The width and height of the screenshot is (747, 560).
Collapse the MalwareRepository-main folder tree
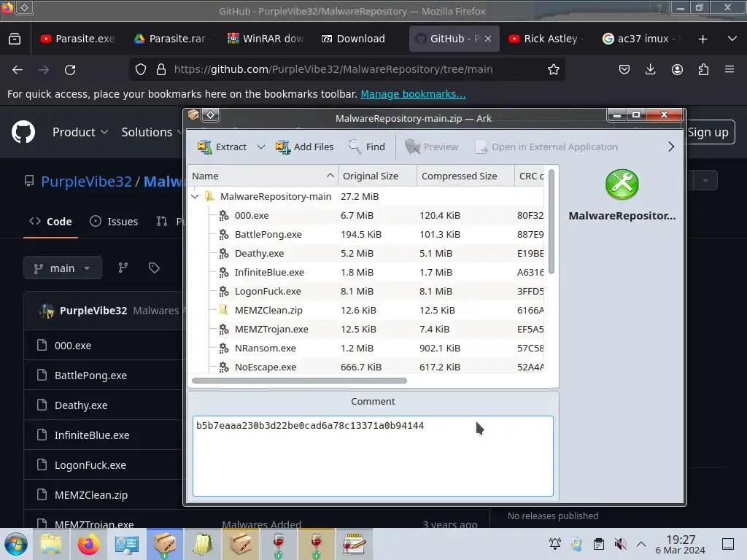pos(195,196)
